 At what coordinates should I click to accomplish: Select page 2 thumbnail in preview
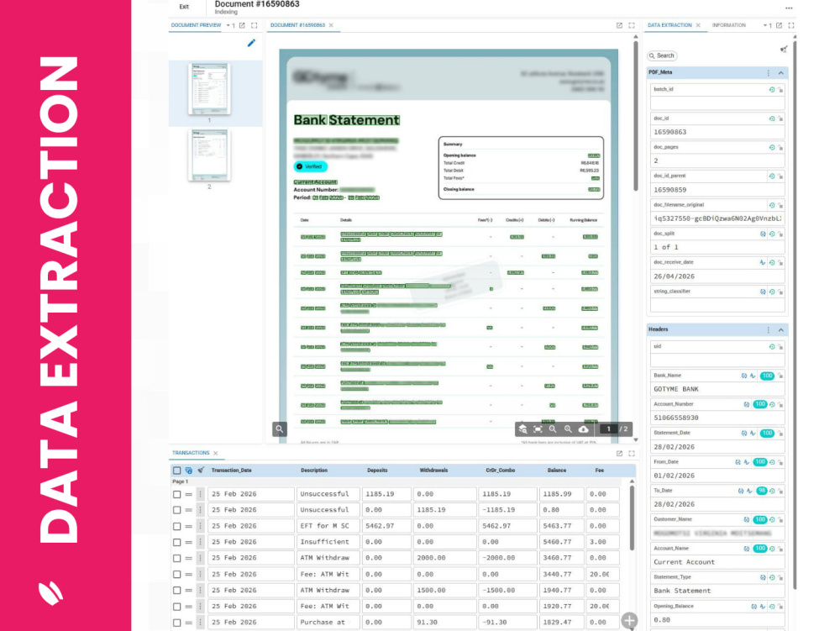click(x=209, y=155)
